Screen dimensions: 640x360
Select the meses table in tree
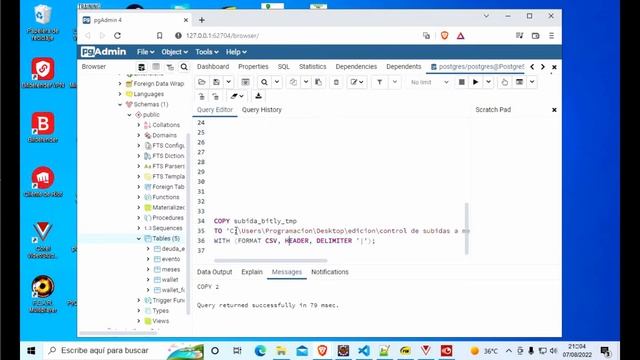coord(171,269)
